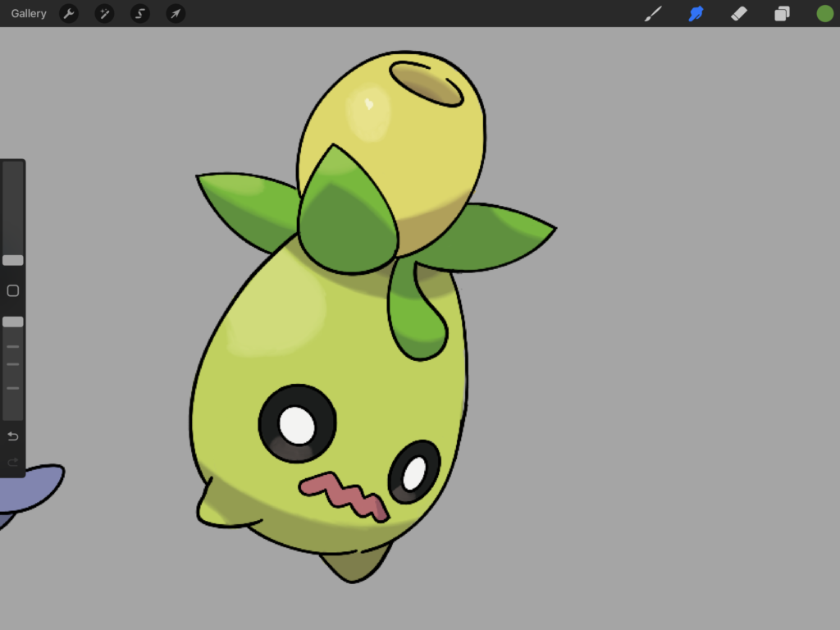The height and width of the screenshot is (630, 840).
Task: Open the Layers panel
Action: [782, 13]
